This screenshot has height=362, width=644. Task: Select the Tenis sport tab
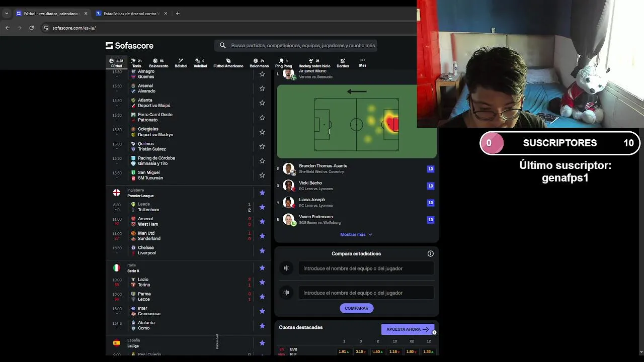click(136, 63)
